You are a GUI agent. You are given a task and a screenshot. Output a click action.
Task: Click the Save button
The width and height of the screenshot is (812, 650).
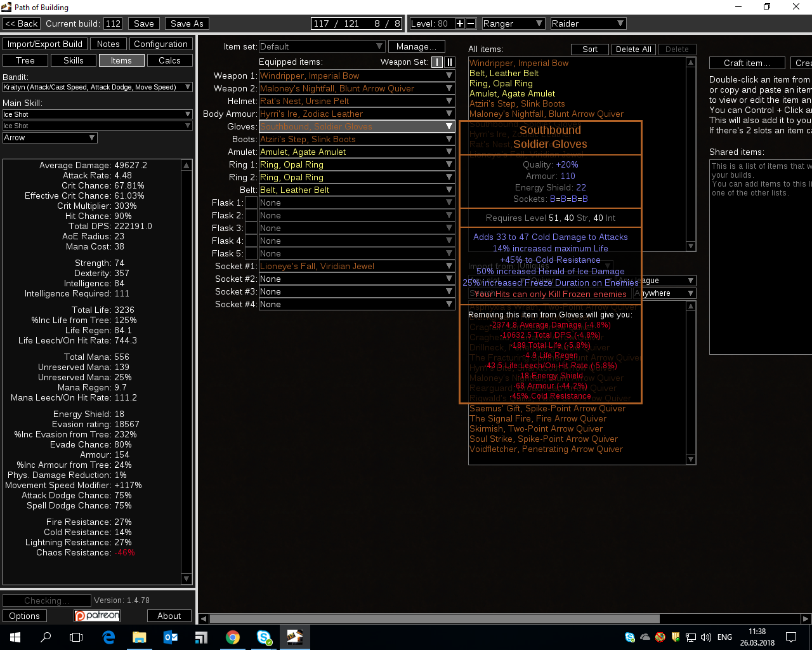click(x=144, y=23)
